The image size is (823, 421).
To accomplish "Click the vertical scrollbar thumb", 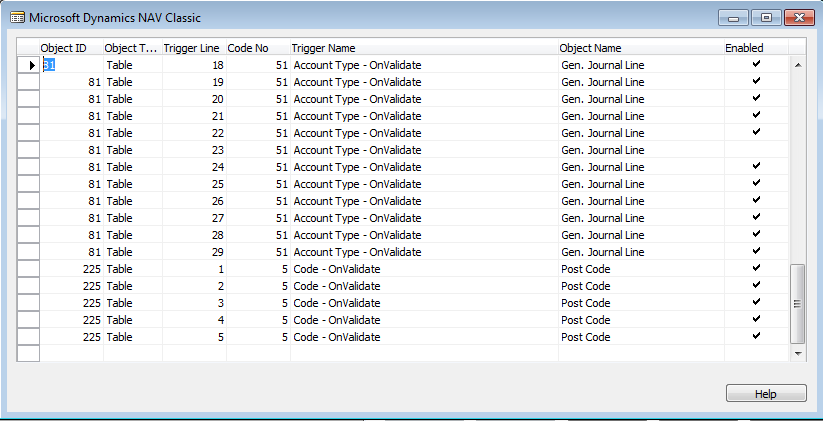I will point(797,303).
